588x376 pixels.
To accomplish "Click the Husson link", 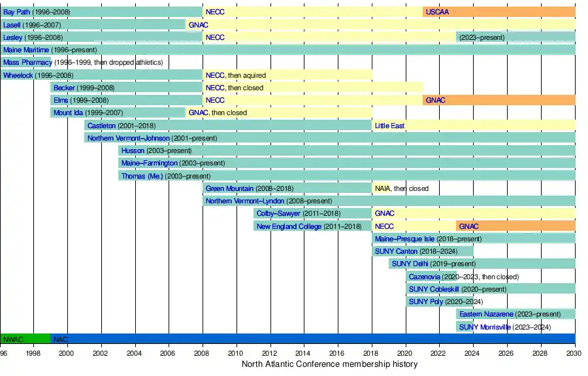I will tap(133, 151).
